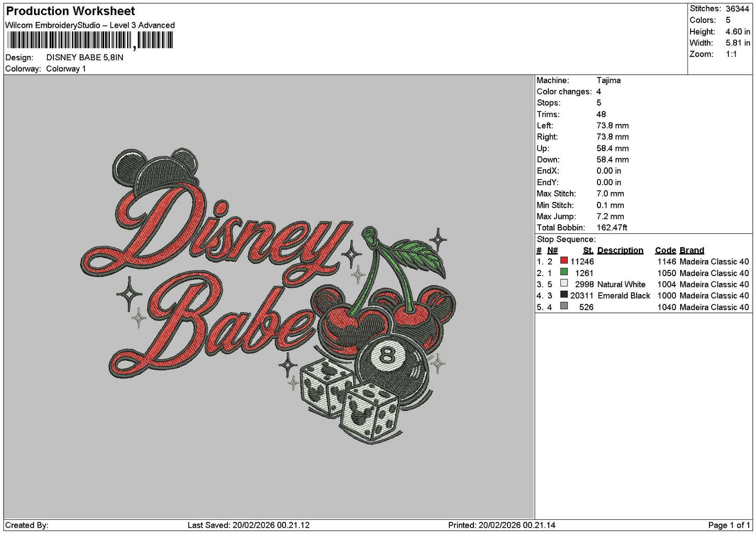Screen dimensions: 756x534
Task: Click the Width value 5.81 in
Action: click(x=738, y=43)
